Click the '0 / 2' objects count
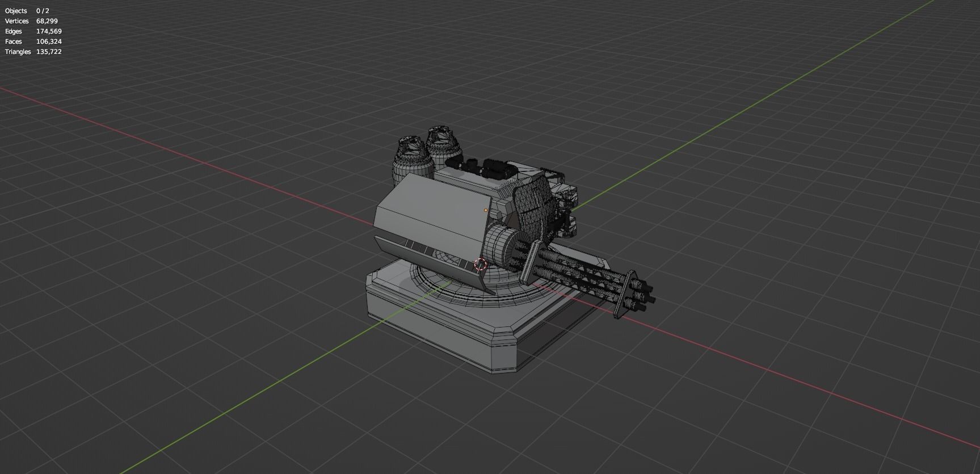The height and width of the screenshot is (474, 980). [x=43, y=11]
